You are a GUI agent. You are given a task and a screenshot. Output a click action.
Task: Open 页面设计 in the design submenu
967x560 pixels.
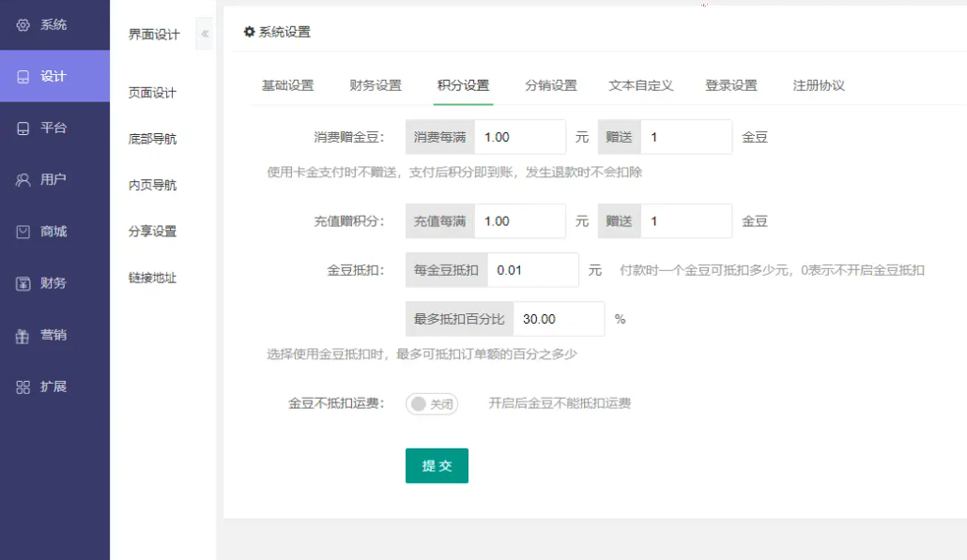[x=152, y=93]
